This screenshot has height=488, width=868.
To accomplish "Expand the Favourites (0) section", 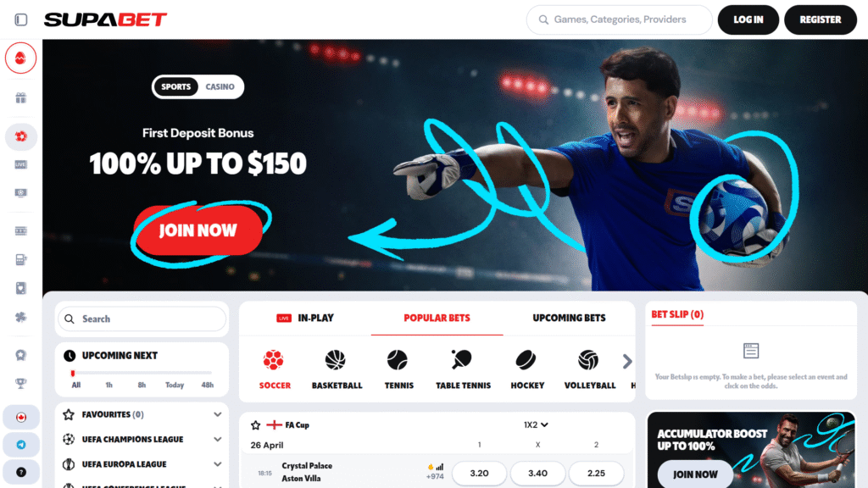I will (142, 414).
